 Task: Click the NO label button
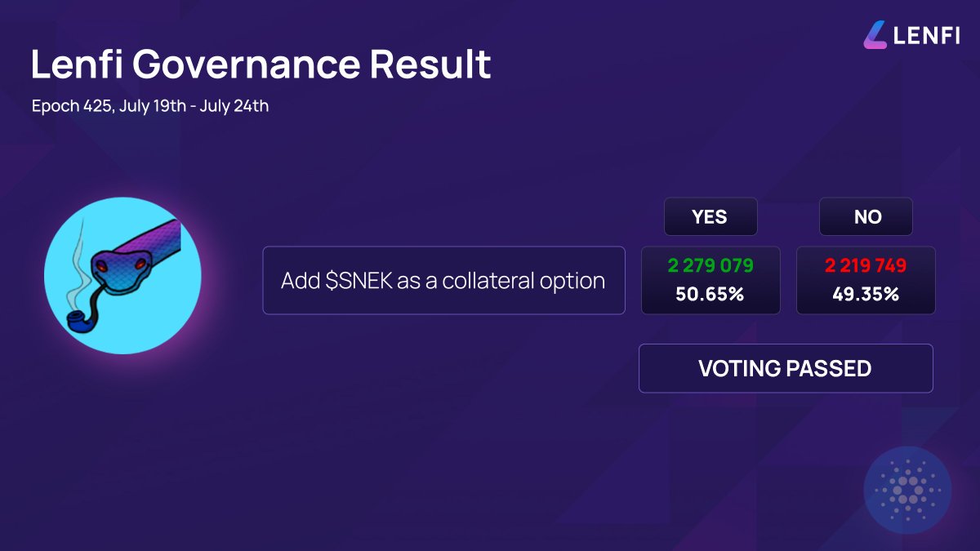click(866, 216)
